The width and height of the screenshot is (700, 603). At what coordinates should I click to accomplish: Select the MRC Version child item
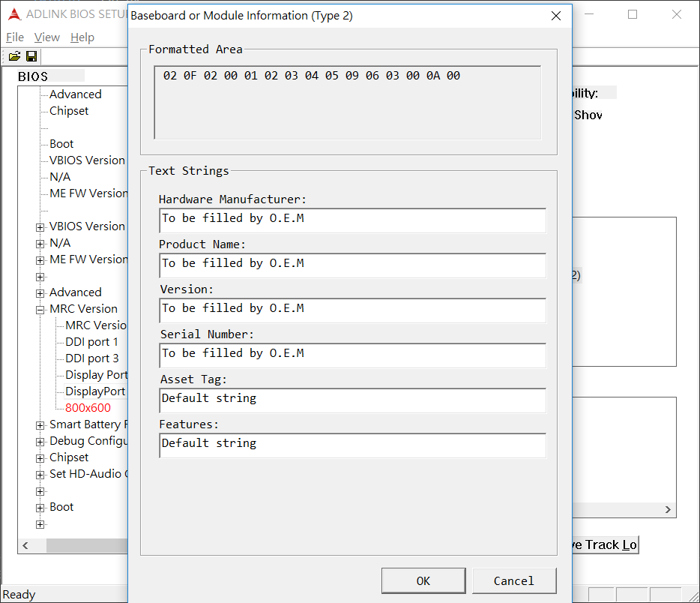(96, 325)
